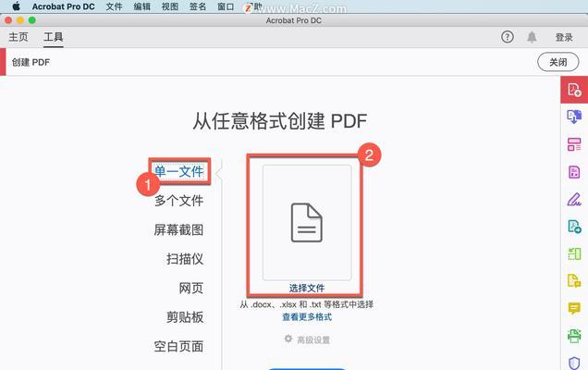Click the green printer icon in sidebar
588x370 pixels.
(x=574, y=336)
